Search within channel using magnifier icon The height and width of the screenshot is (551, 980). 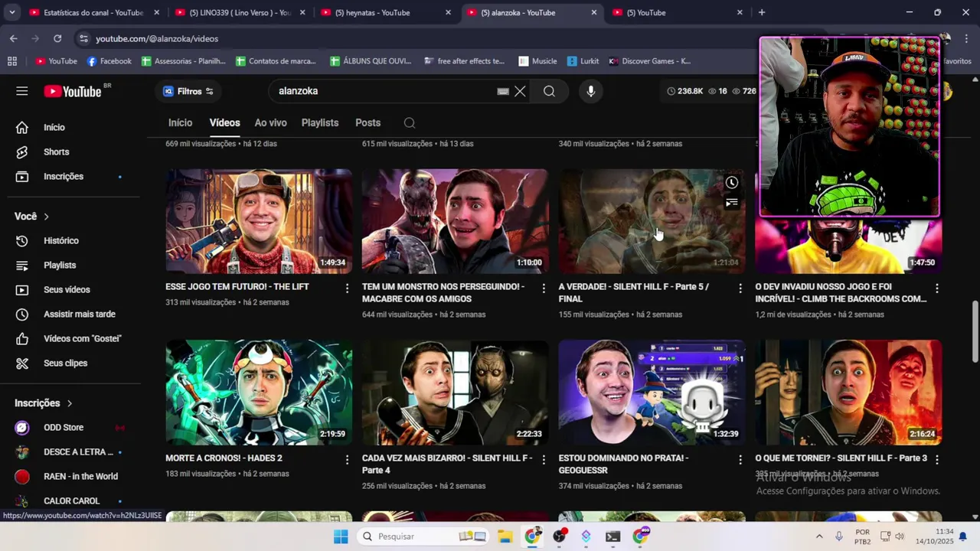coord(410,123)
